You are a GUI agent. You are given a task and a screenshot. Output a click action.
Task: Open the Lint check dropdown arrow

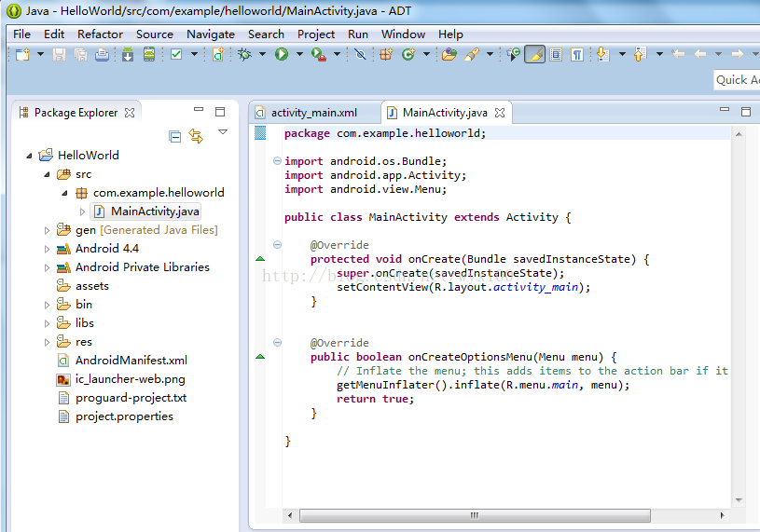[194, 54]
